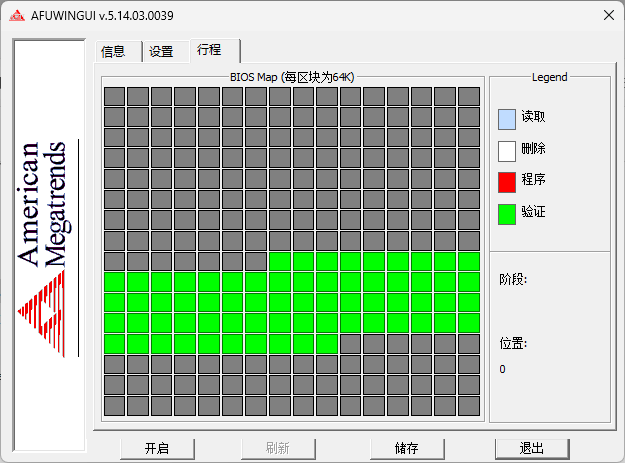Click the 删除 legend label
Viewport: 625px width, 463px height.
pos(533,148)
